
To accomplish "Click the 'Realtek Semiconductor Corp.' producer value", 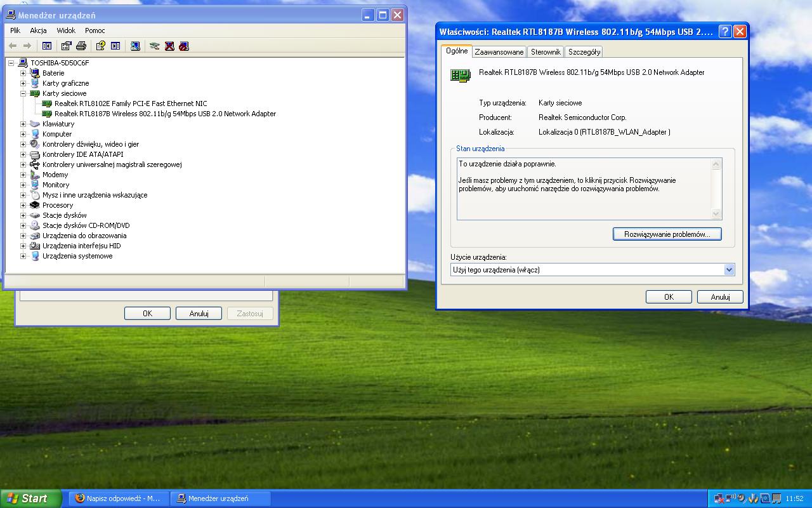I will pyautogui.click(x=582, y=117).
